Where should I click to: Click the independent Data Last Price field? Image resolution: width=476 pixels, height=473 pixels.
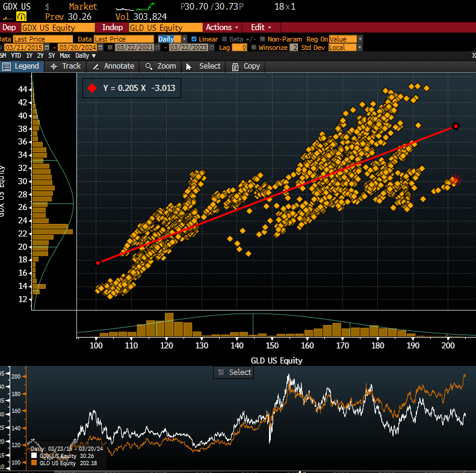point(124,39)
